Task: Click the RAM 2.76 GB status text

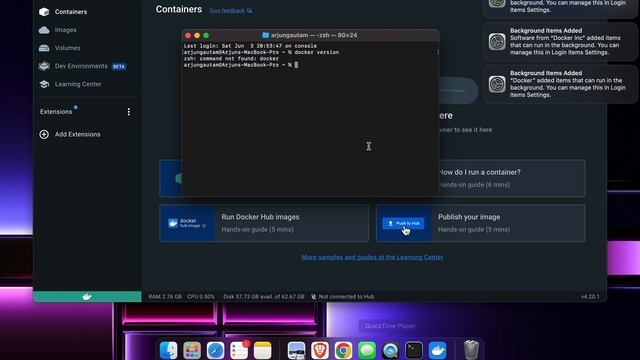Action: (165, 297)
